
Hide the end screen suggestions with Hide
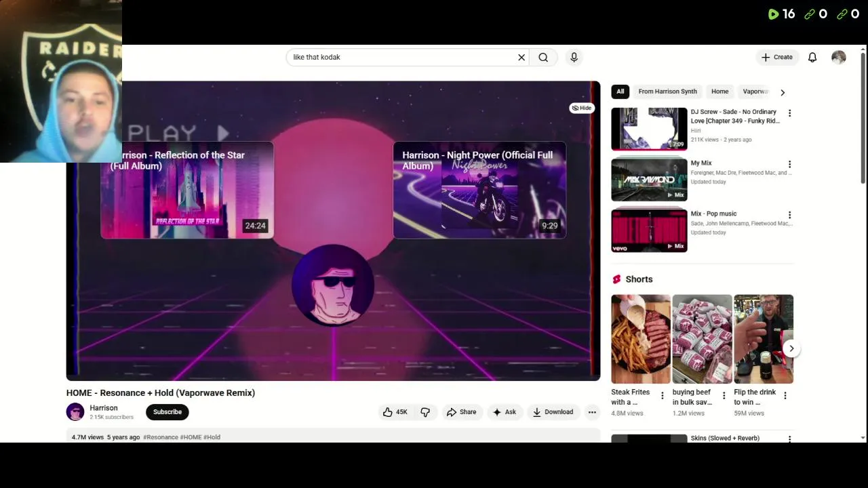(582, 108)
